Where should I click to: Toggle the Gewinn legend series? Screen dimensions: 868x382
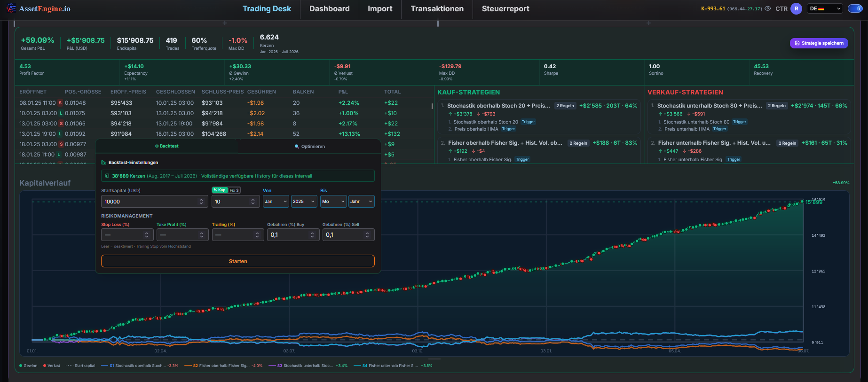[28, 366]
